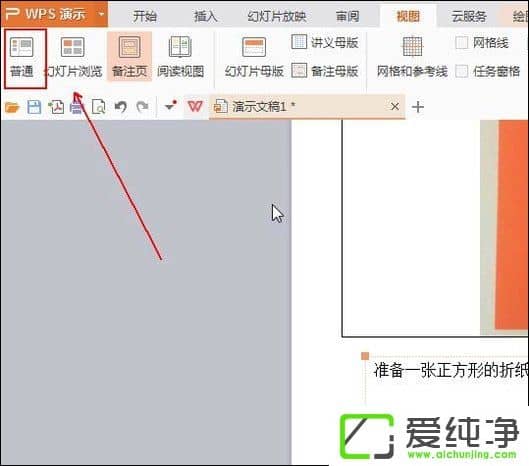
Task: Click the Undo arrow icon
Action: pyautogui.click(x=120, y=107)
